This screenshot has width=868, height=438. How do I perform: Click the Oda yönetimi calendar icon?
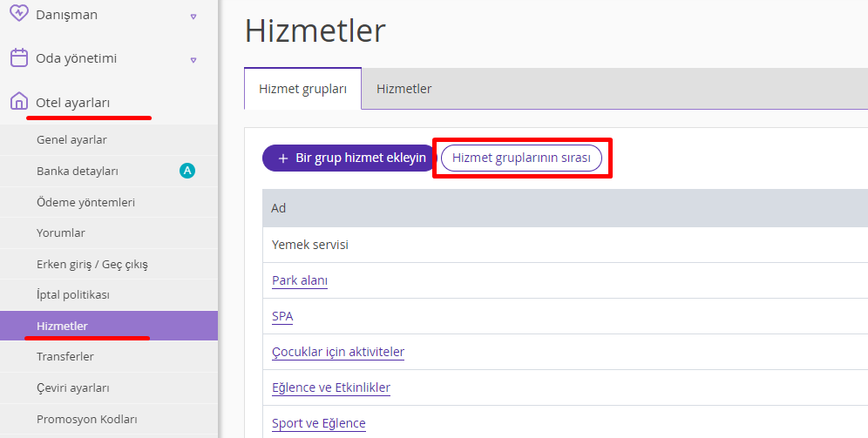point(19,57)
